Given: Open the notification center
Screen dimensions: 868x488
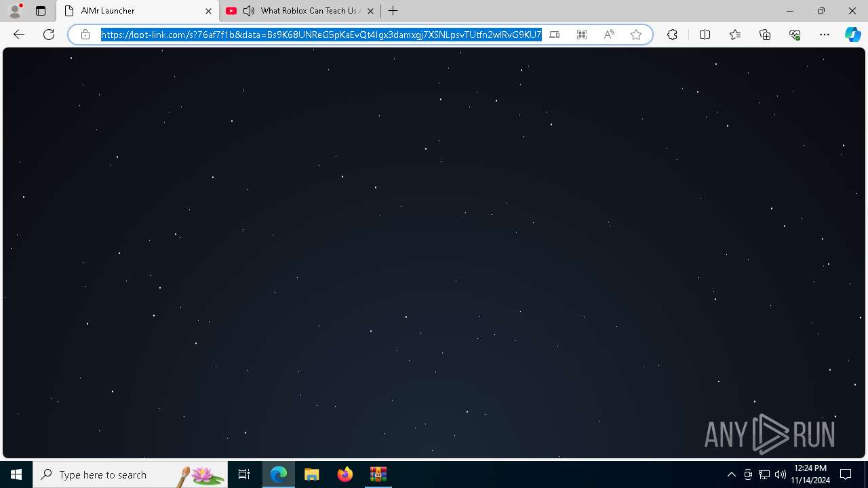Looking at the screenshot, I should [x=846, y=474].
